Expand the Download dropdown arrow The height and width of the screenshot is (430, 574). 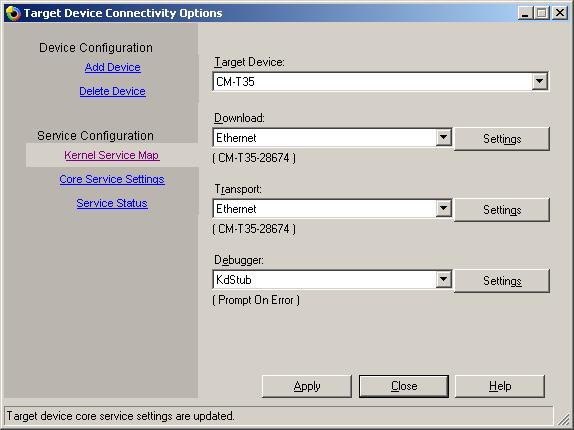(443, 138)
